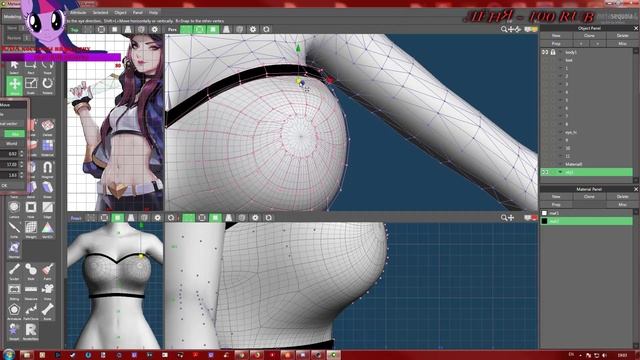Open the Panel menu
Viewport: 640px width, 360px height.
point(138,13)
